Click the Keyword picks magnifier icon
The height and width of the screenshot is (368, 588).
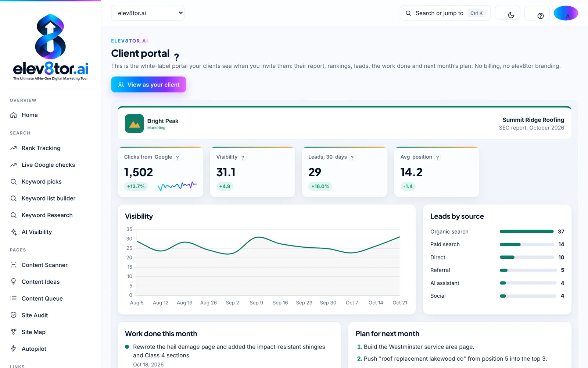(14, 182)
